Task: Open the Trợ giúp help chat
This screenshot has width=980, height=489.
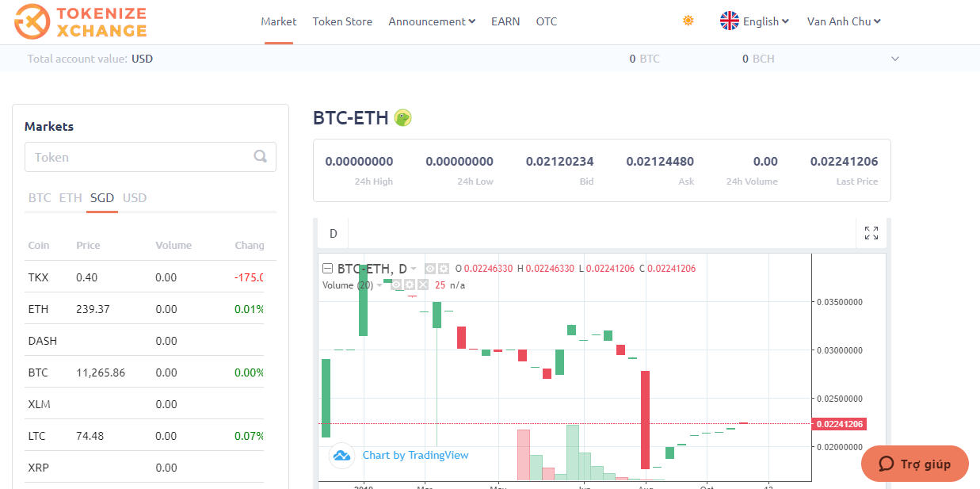Action: click(915, 464)
